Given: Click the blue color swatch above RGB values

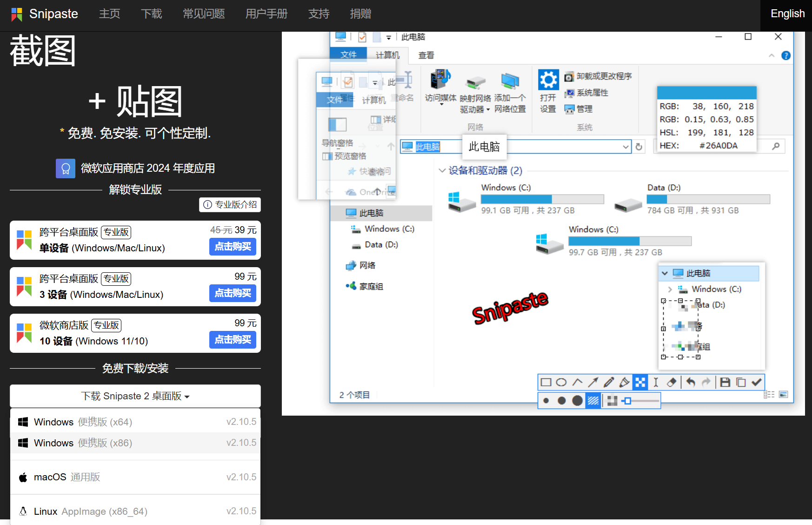Looking at the screenshot, I should tap(707, 93).
